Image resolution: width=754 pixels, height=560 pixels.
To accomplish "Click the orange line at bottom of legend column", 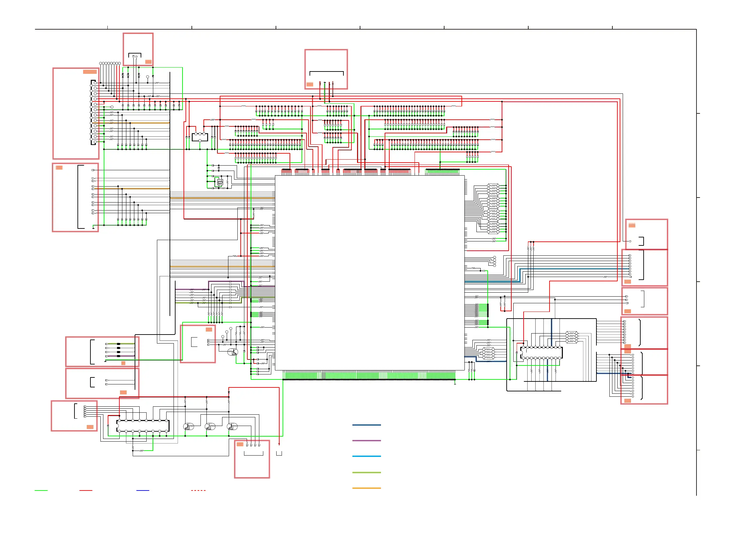I will (x=366, y=488).
